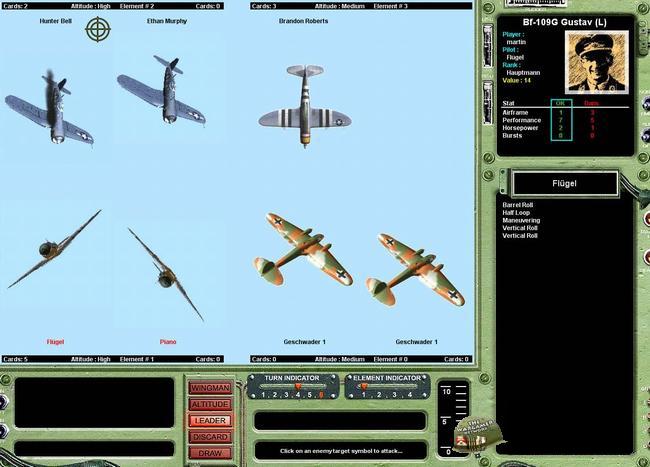Click number 4 on the Element Indicator
650x467 pixels.
[410, 395]
